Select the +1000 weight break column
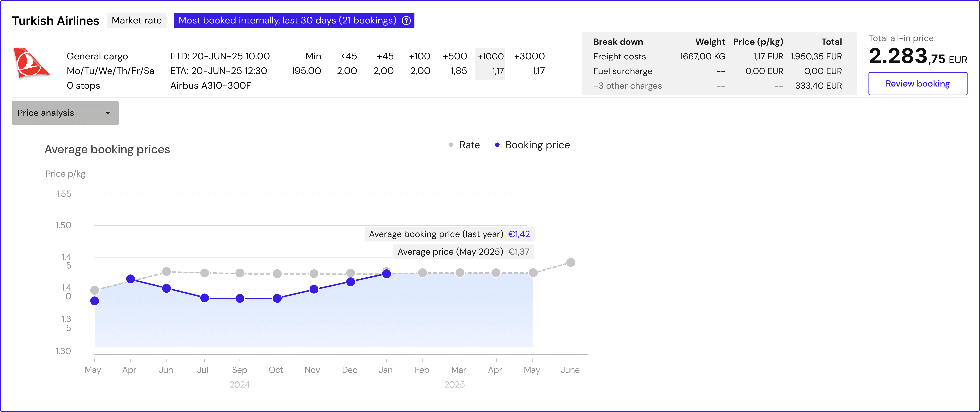Image resolution: width=980 pixels, height=412 pixels. [490, 63]
